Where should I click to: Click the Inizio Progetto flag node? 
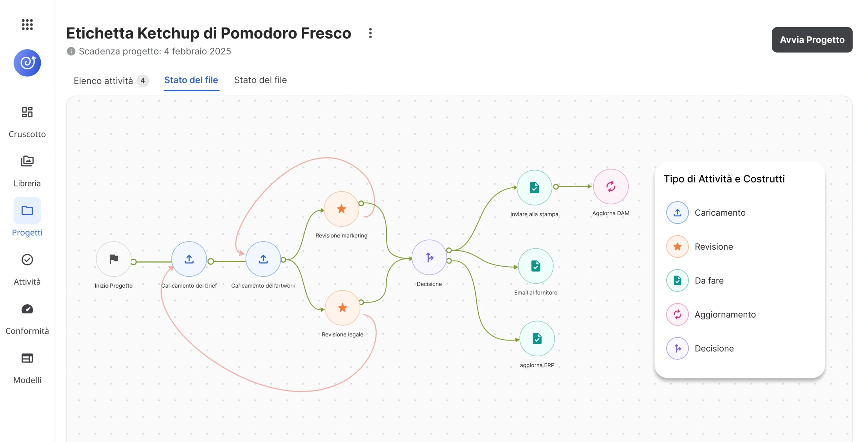[x=114, y=259]
